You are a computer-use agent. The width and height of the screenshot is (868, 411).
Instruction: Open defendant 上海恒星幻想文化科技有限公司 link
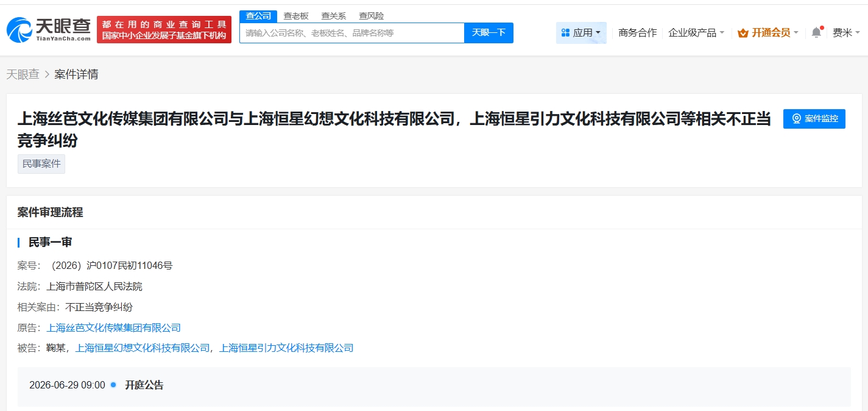click(x=142, y=348)
